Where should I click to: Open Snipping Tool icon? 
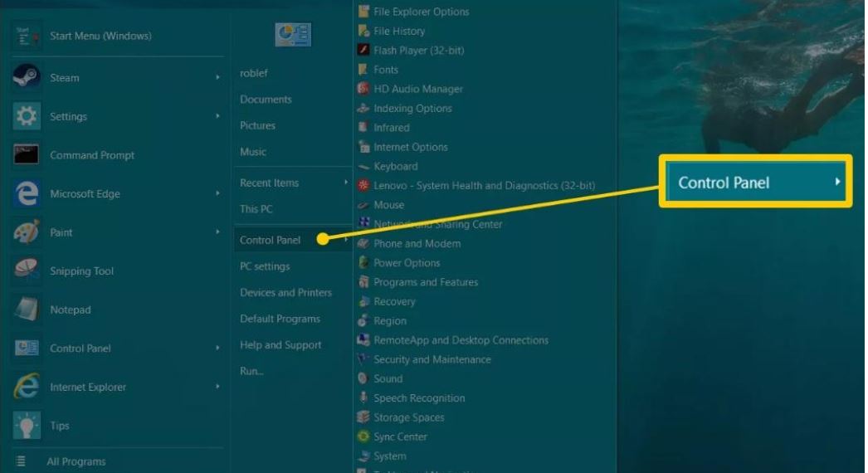(x=26, y=271)
